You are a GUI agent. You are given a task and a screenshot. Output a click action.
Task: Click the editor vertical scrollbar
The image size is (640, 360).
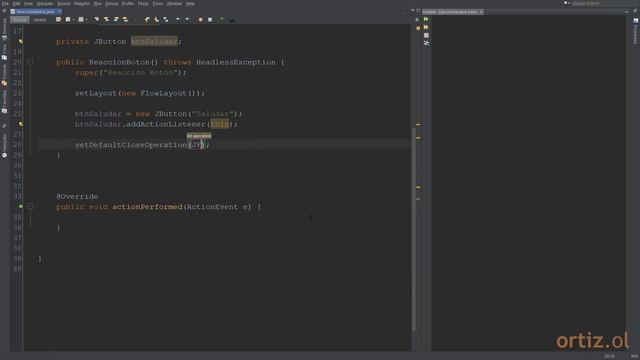click(413, 229)
